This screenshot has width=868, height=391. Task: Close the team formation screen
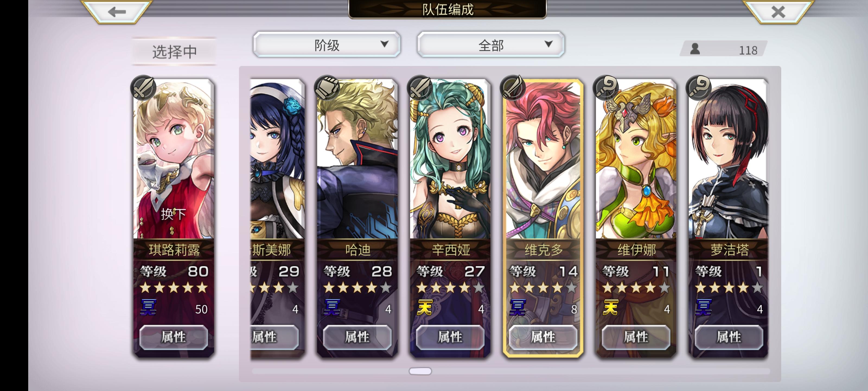pos(778,11)
